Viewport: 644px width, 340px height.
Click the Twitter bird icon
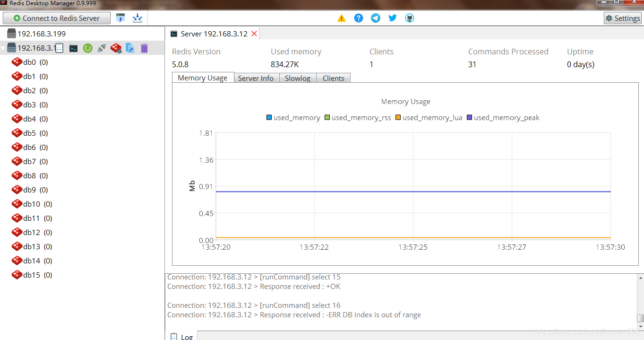pos(393,18)
